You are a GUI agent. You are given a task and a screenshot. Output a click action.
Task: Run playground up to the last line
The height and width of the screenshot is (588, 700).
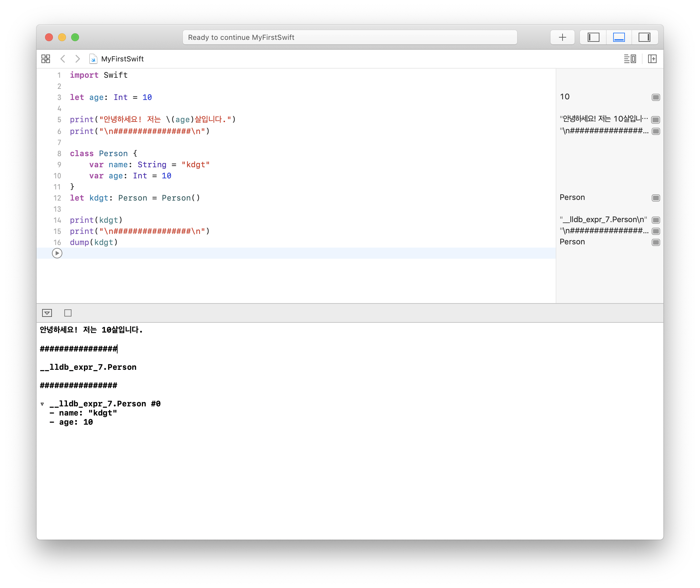click(57, 253)
